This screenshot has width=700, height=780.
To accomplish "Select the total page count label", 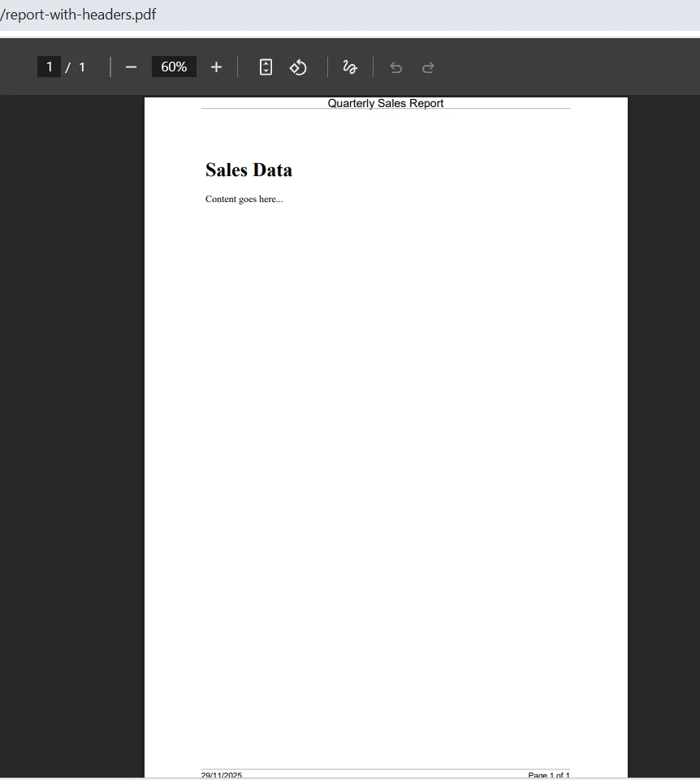I will click(x=81, y=67).
